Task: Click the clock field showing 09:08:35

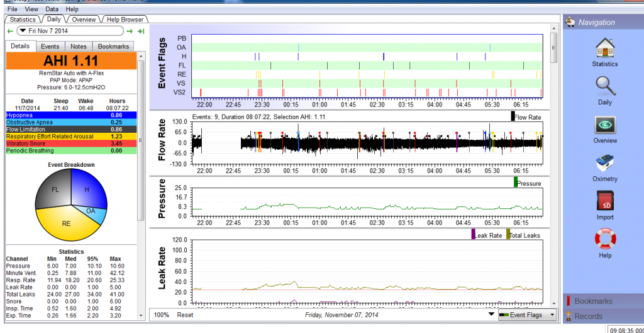Action: point(625,329)
